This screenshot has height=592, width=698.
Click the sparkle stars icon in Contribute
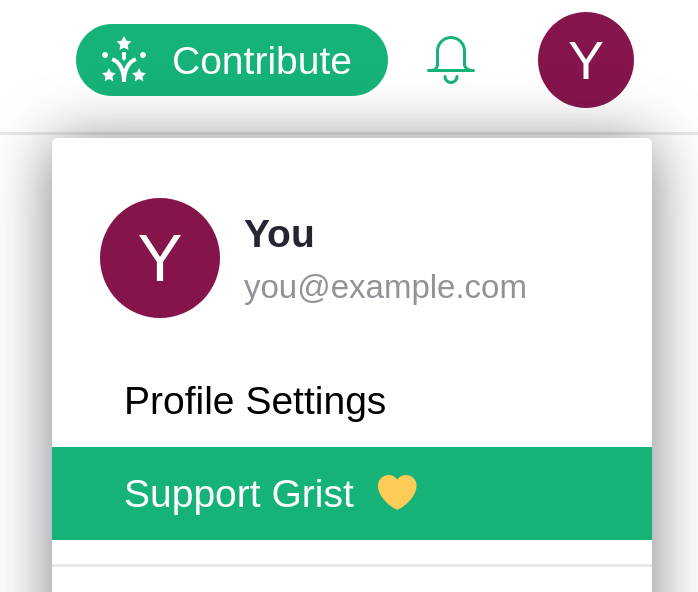click(124, 60)
